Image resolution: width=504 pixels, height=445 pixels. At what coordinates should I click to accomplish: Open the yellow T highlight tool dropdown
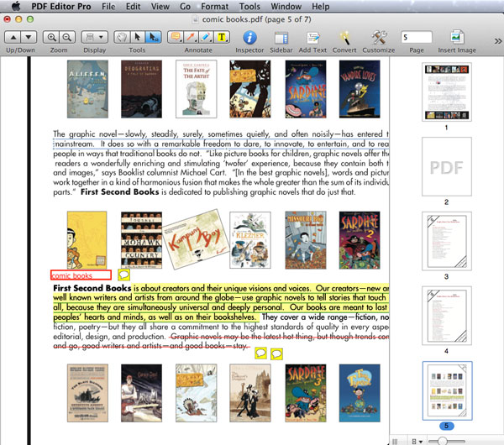tap(222, 38)
